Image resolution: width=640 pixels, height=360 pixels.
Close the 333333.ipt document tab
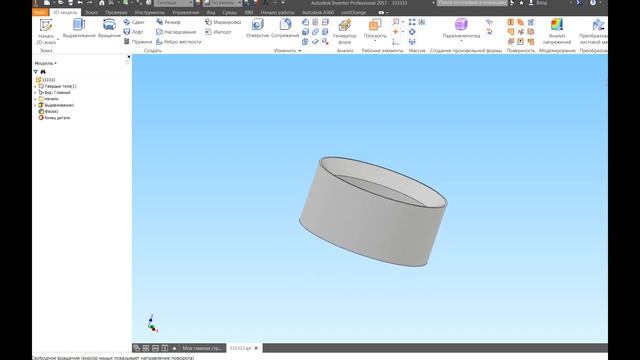tap(256, 348)
